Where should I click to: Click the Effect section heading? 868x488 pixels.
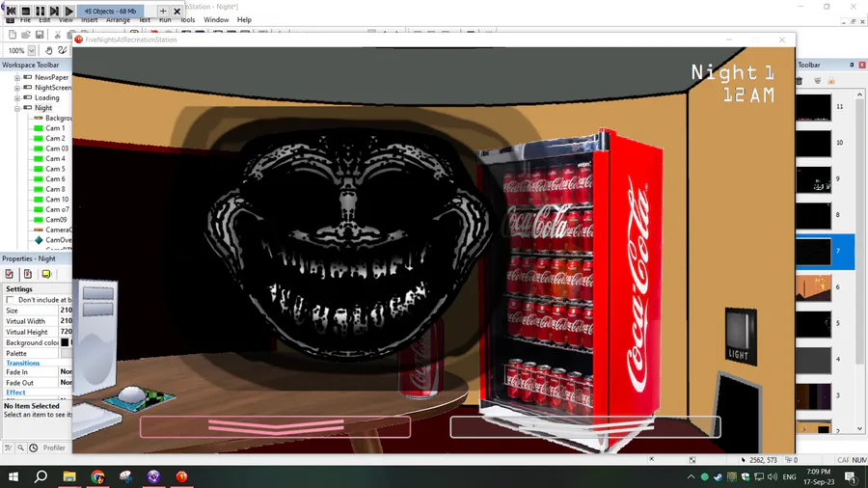pyautogui.click(x=15, y=393)
